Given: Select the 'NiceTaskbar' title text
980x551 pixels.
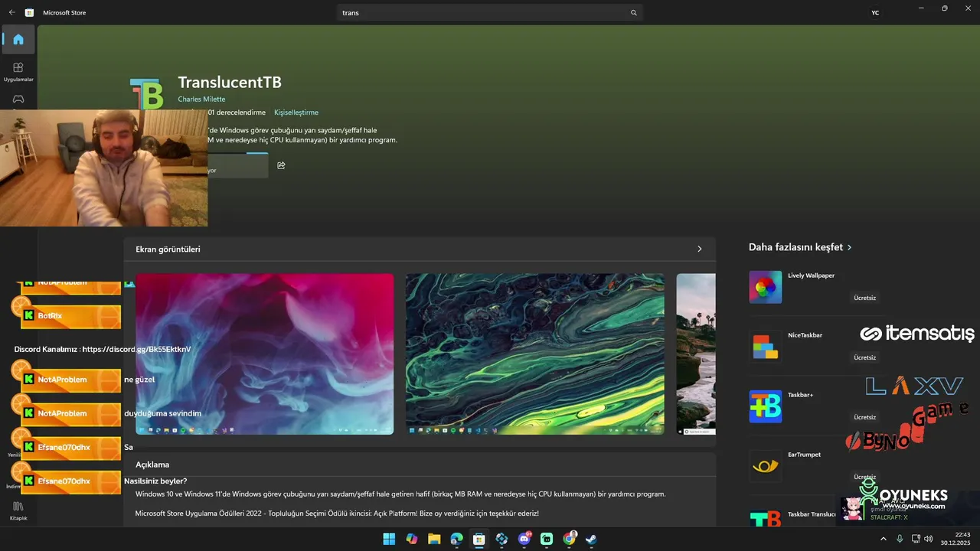Looking at the screenshot, I should click(805, 335).
